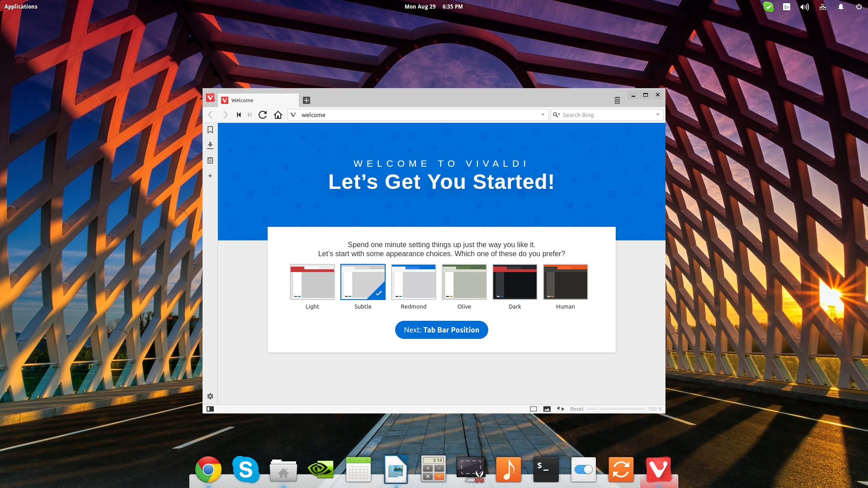
Task: Open Terminal from the dock
Action: point(546,469)
